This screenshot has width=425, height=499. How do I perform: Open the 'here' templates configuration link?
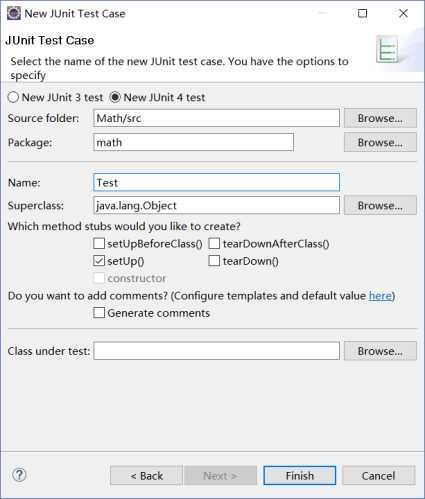click(x=380, y=296)
